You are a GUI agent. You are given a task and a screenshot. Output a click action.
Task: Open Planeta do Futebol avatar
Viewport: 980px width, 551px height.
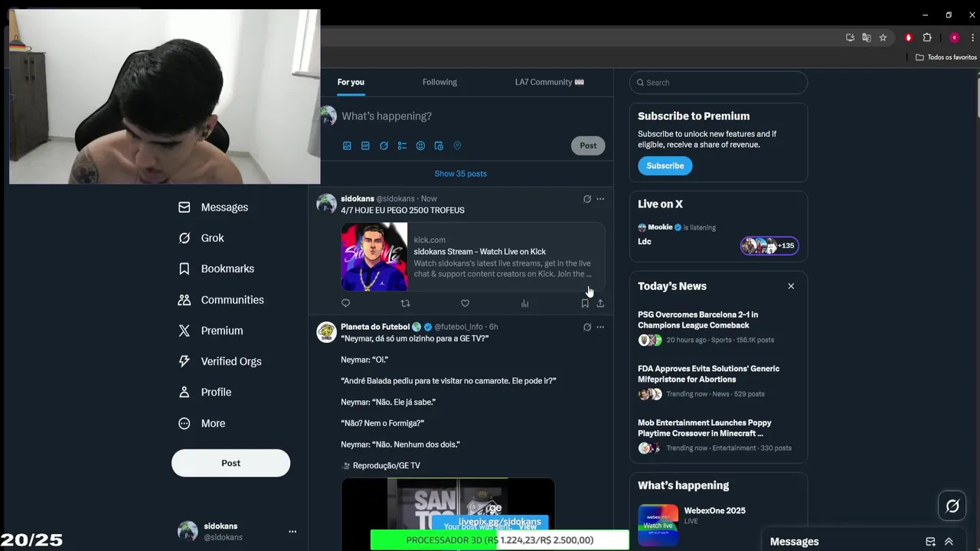[327, 331]
